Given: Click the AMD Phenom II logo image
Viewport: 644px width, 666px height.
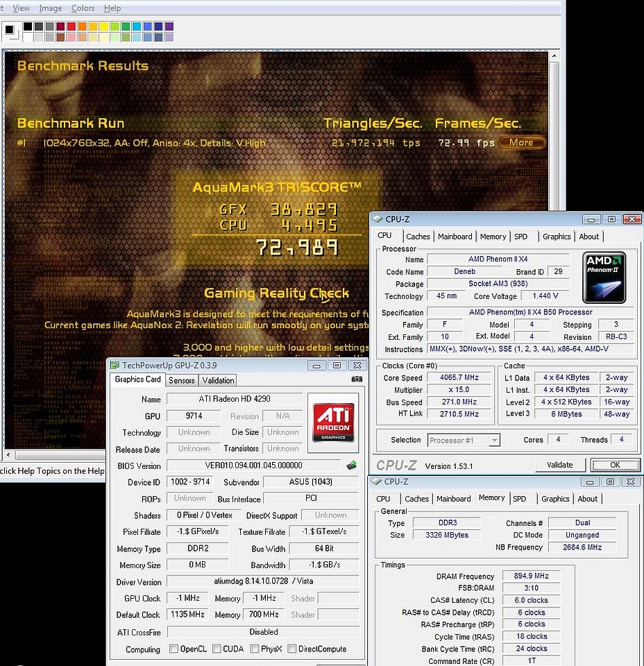Looking at the screenshot, I should point(604,277).
